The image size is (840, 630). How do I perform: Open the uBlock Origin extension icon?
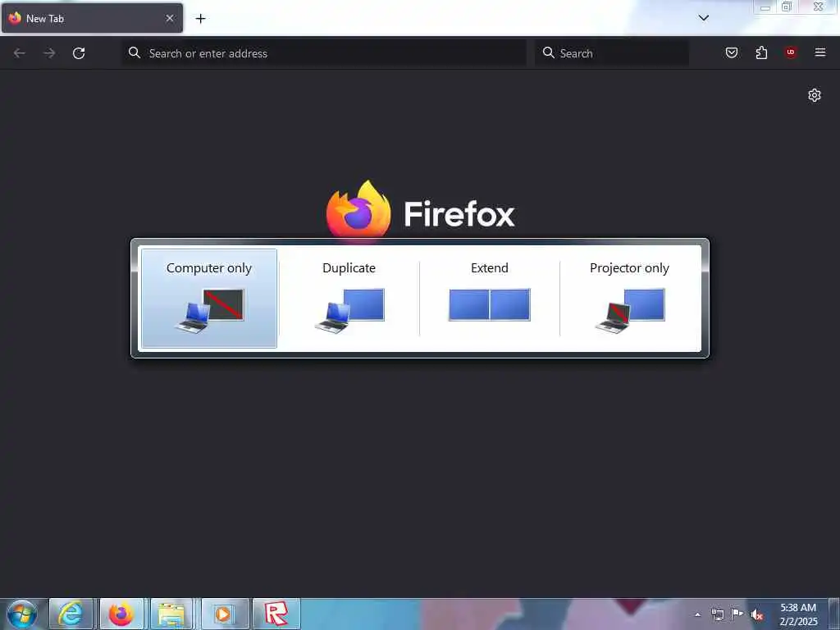click(x=791, y=52)
